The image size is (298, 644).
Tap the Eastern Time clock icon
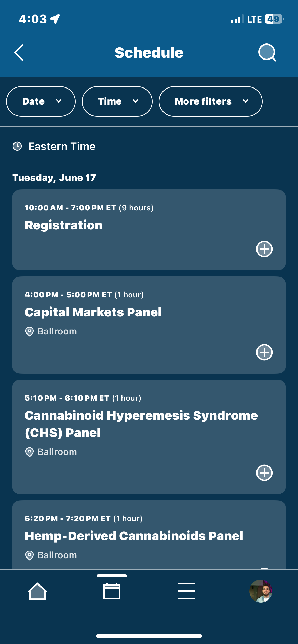17,146
